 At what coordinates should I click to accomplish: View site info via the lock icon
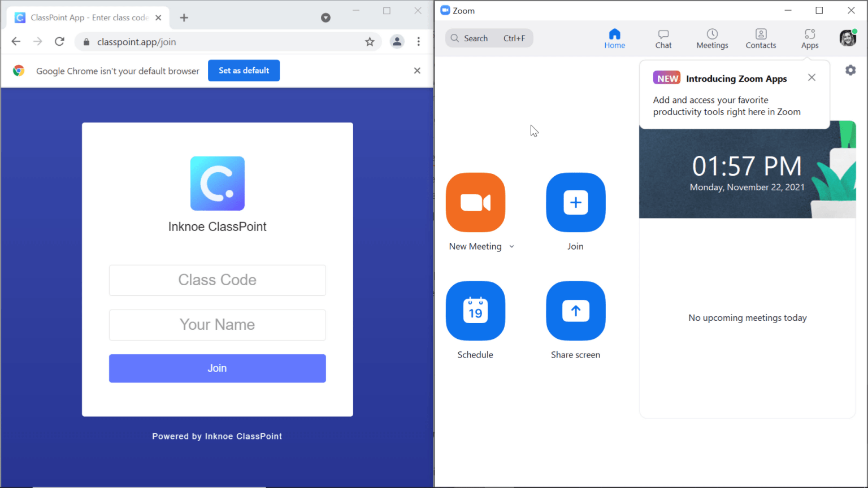coord(86,42)
